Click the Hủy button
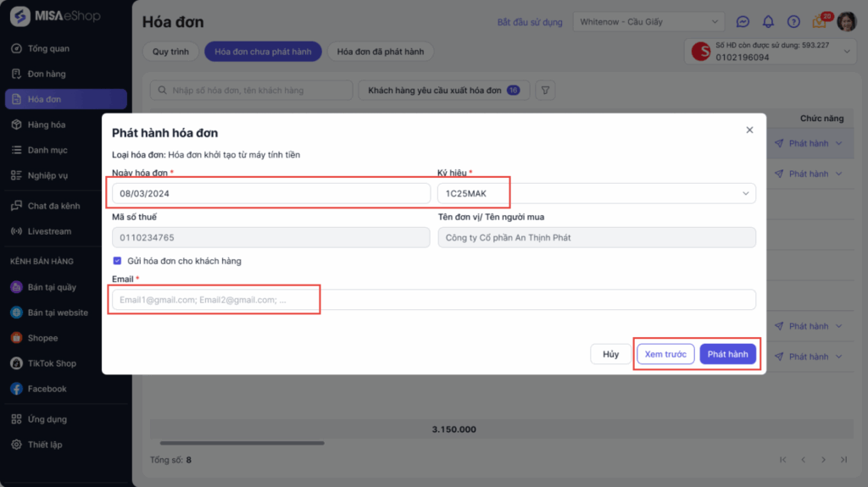The width and height of the screenshot is (868, 487). (610, 354)
